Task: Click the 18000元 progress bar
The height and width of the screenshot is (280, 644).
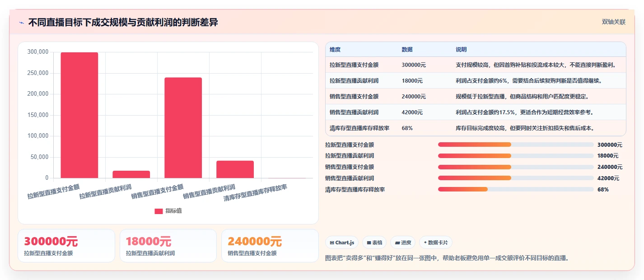Action: point(516,156)
